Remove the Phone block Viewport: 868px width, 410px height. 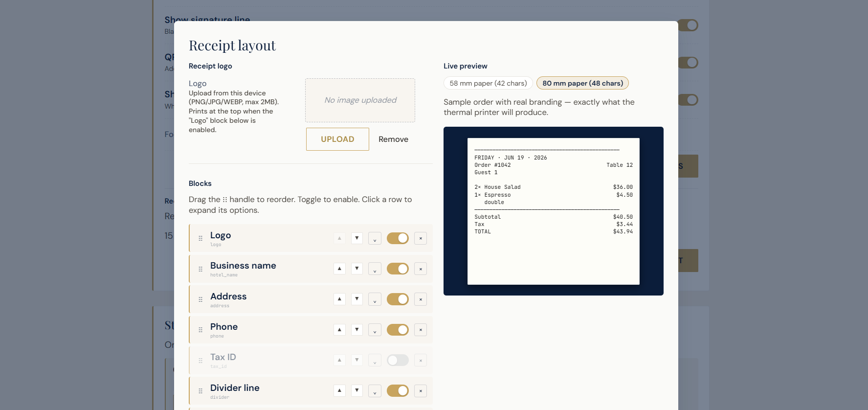pyautogui.click(x=421, y=330)
